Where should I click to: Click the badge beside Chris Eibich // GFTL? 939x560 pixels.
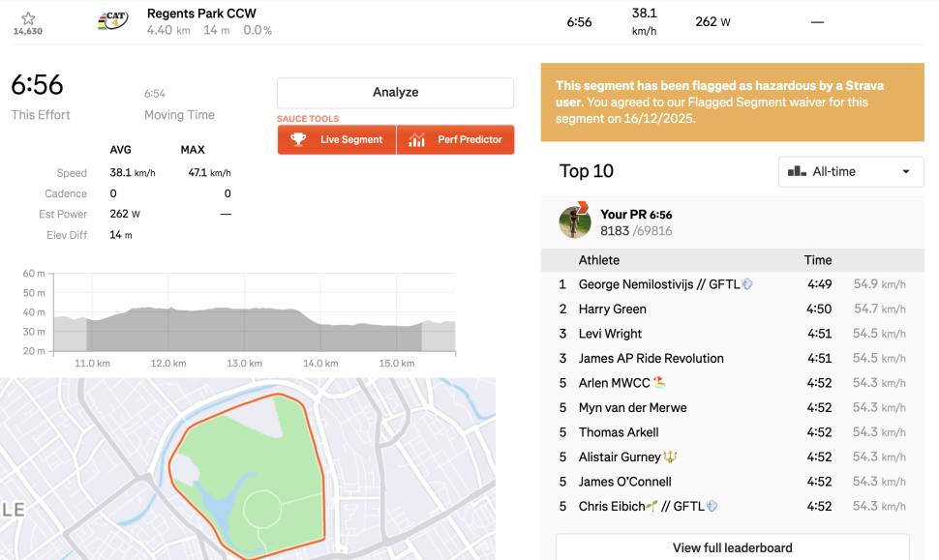coord(712,506)
